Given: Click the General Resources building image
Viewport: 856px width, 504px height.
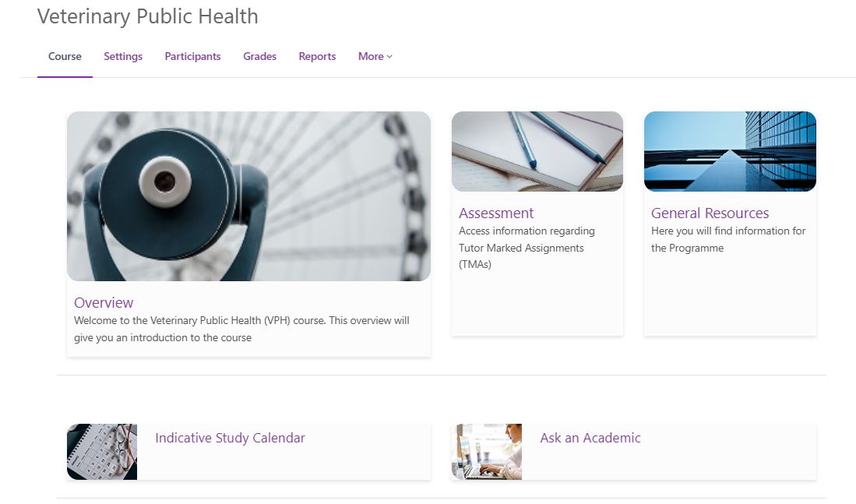Looking at the screenshot, I should [x=731, y=152].
